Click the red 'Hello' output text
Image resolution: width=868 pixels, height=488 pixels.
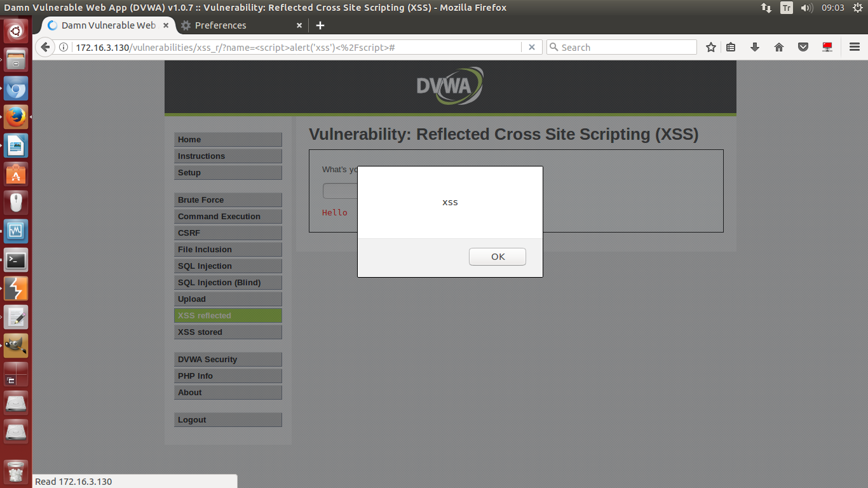click(335, 213)
